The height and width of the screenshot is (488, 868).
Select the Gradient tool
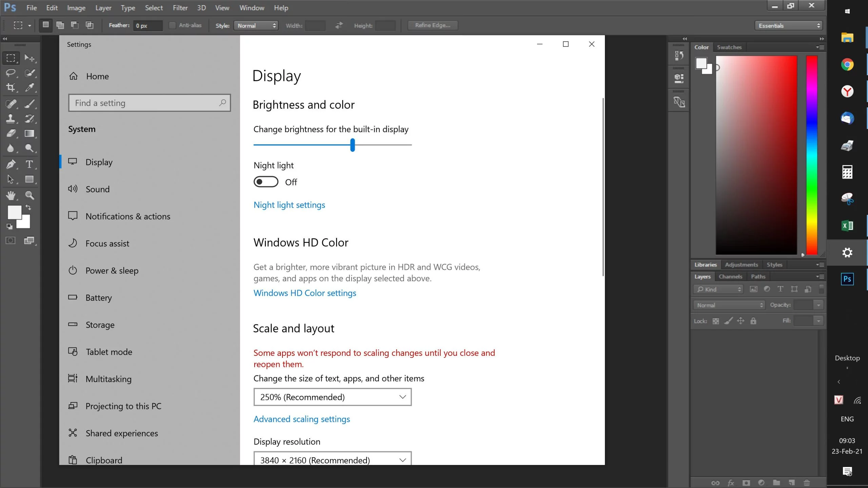pos(30,134)
